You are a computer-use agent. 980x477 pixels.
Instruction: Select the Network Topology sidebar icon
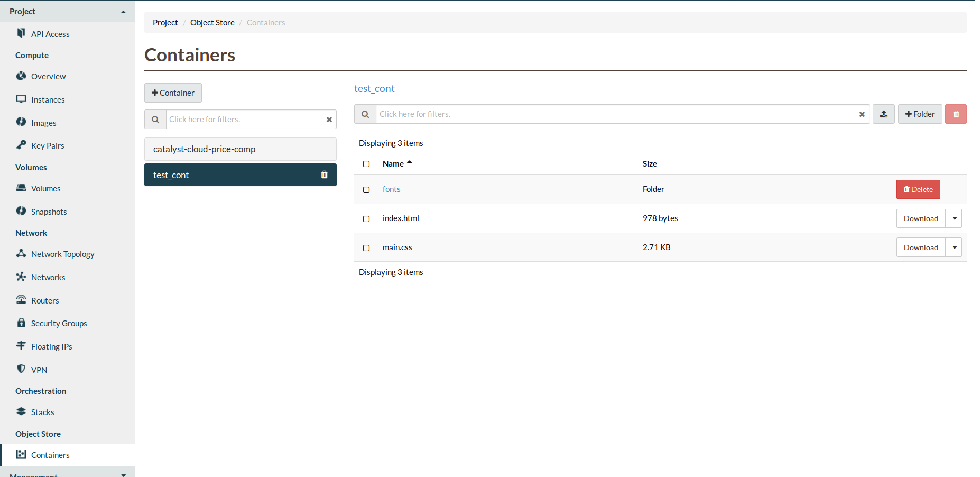[x=21, y=254]
